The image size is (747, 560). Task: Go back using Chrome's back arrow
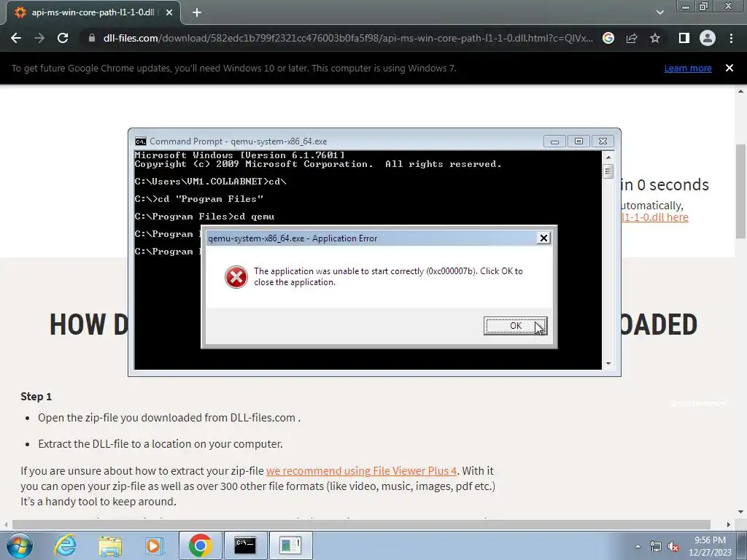pyautogui.click(x=16, y=38)
